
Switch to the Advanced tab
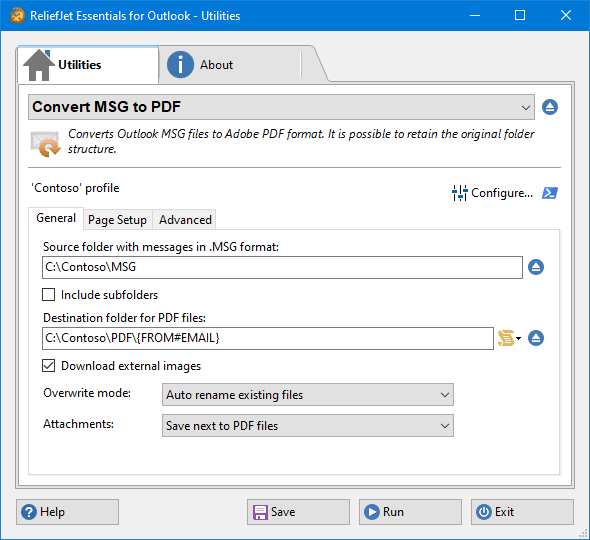tap(185, 220)
